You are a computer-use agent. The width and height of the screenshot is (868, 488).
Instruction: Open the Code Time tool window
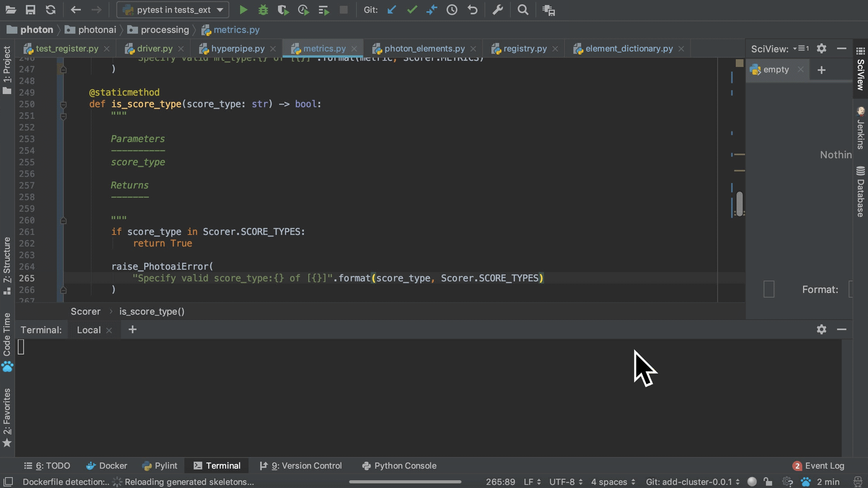7,342
